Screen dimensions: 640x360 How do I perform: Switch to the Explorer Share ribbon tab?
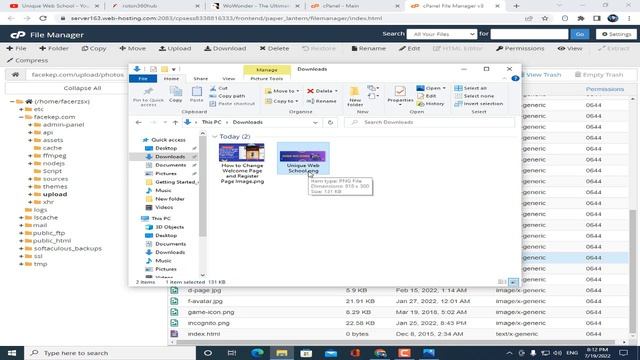200,78
